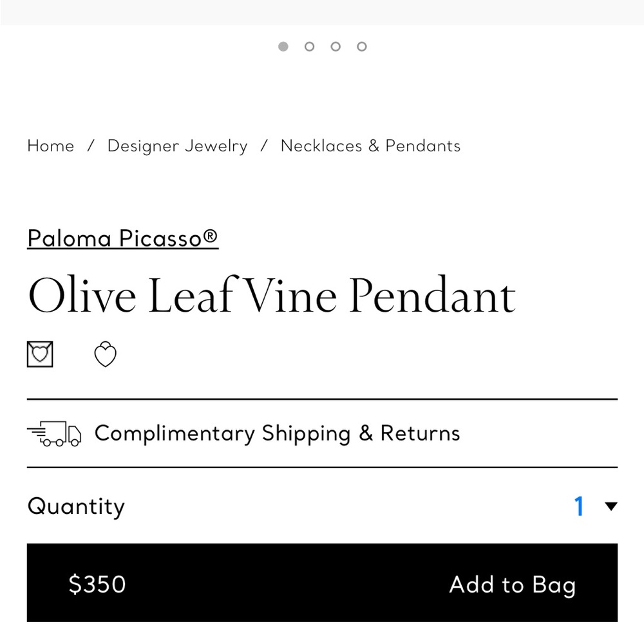Switch to the third product image dot
Viewport: 644px width, 644px height.
[x=335, y=46]
